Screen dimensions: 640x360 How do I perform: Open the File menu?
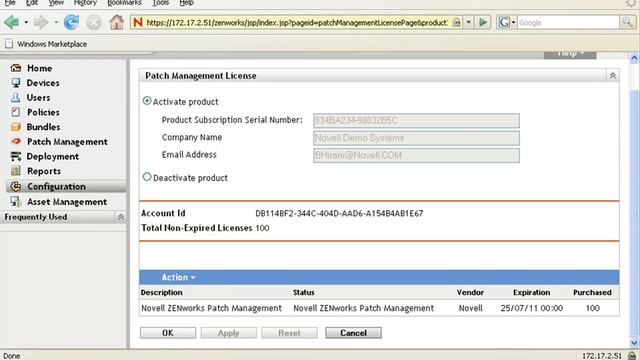pyautogui.click(x=10, y=3)
